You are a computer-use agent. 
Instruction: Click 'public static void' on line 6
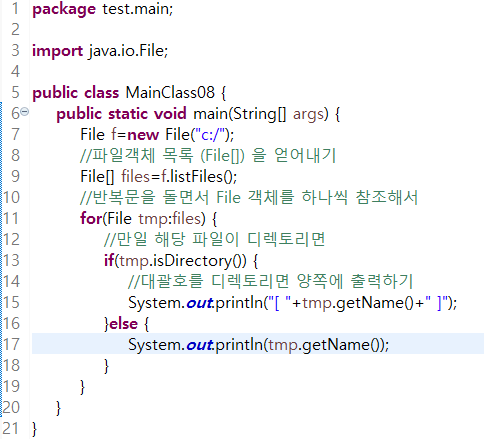[121, 114]
